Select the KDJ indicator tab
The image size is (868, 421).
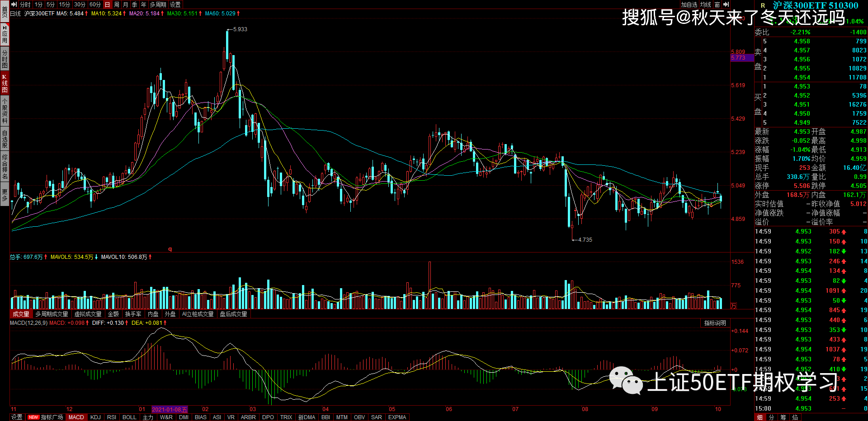click(95, 417)
